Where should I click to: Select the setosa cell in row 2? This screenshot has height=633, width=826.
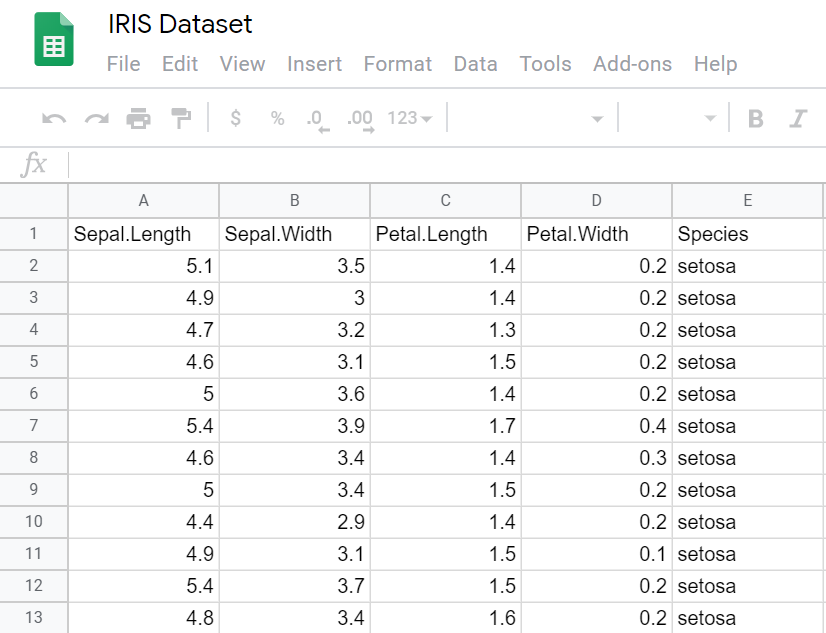748,266
